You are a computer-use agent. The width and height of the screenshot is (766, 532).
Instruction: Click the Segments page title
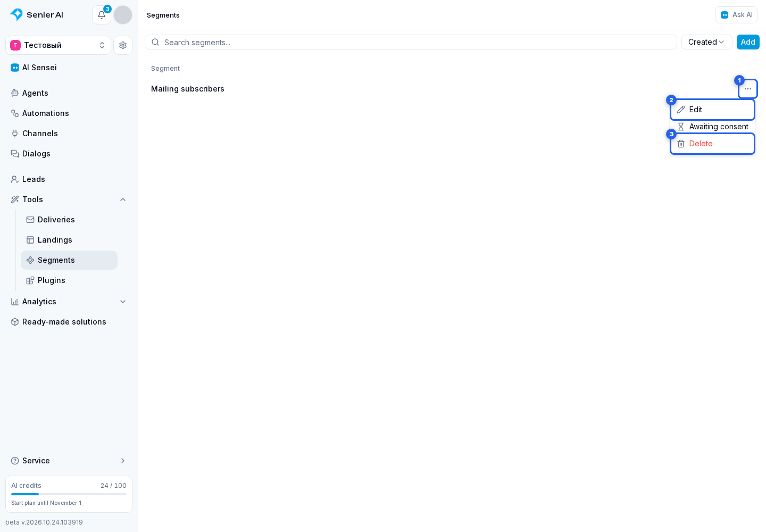coord(163,15)
